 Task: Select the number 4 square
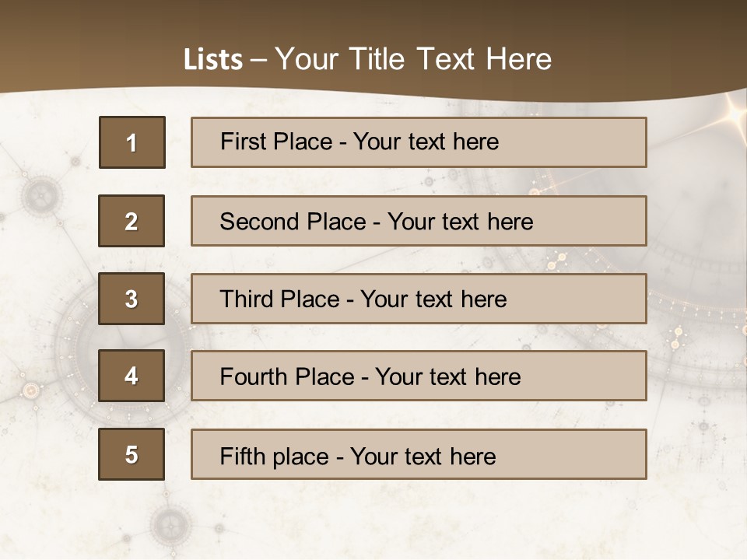click(132, 376)
